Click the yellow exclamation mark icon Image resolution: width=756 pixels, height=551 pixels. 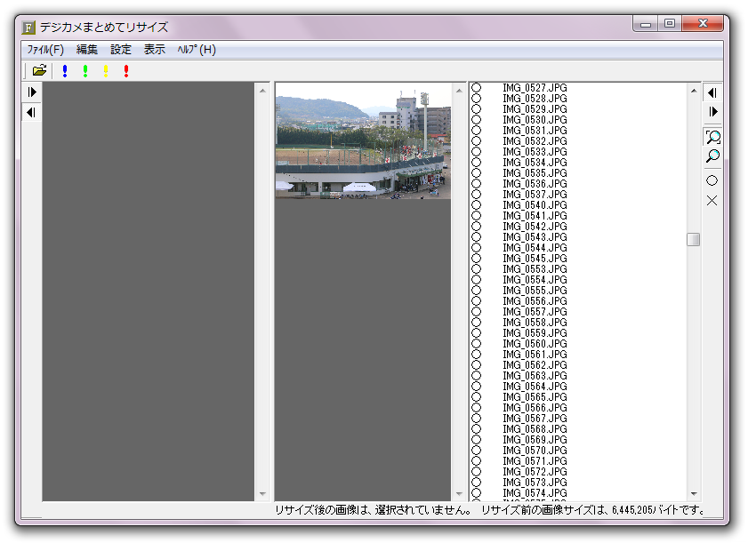coord(106,71)
